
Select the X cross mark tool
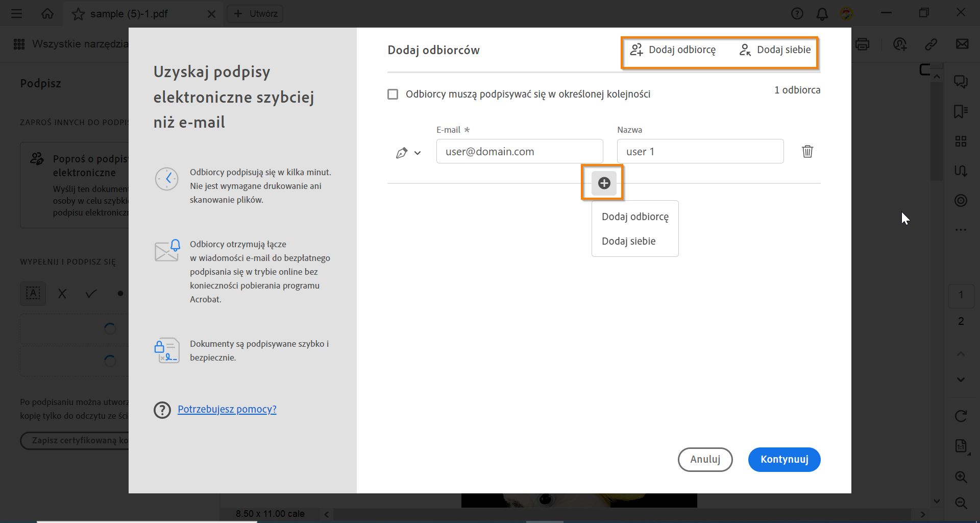click(62, 294)
